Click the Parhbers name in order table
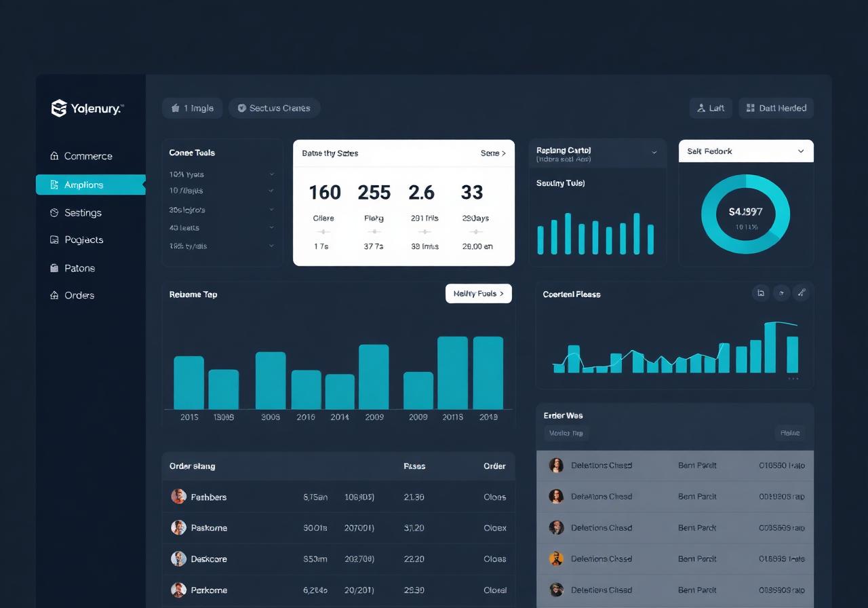The width and height of the screenshot is (868, 608). [x=209, y=497]
